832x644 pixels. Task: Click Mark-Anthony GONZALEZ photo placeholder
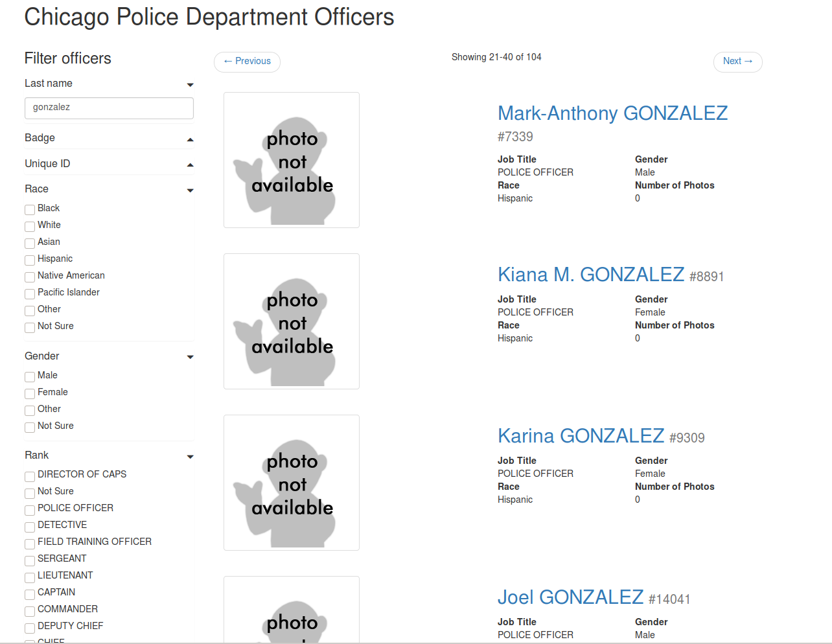point(292,160)
